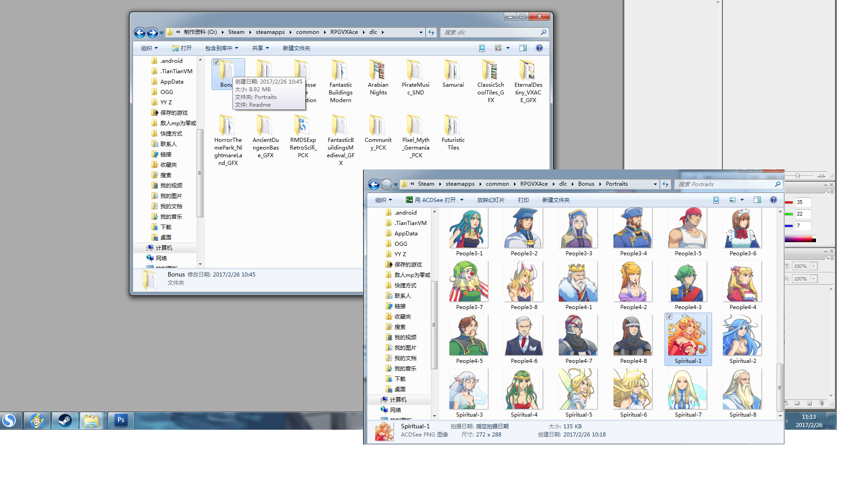Click the help icon in the dlc window toolbar
The height and width of the screenshot is (488, 868).
tap(539, 48)
